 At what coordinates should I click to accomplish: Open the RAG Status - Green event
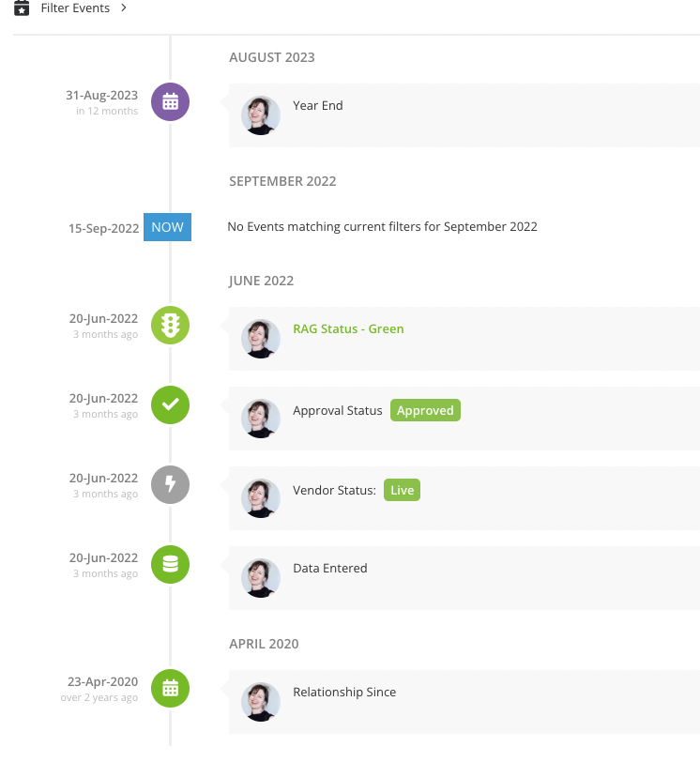tap(348, 329)
